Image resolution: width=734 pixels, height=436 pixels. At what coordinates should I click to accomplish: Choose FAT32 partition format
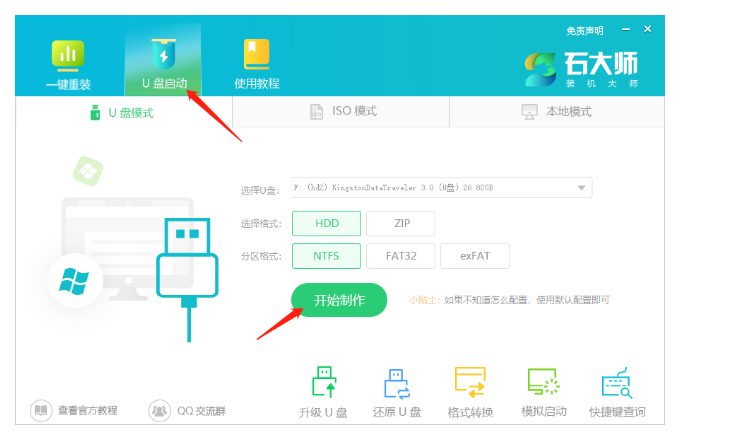(x=400, y=256)
